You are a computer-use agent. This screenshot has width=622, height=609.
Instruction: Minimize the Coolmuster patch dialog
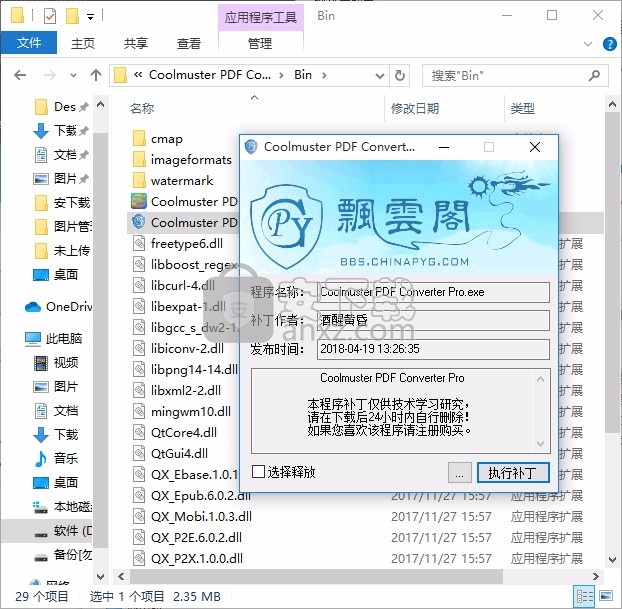pyautogui.click(x=444, y=147)
